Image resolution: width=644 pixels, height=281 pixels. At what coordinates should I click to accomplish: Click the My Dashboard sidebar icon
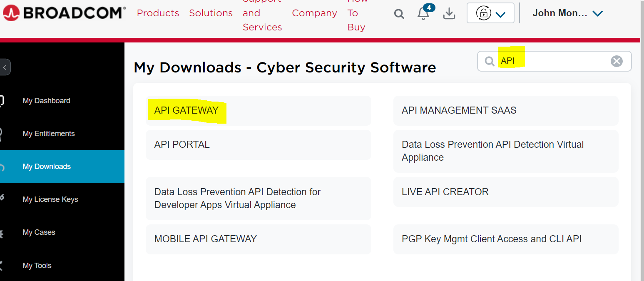[x=2, y=101]
